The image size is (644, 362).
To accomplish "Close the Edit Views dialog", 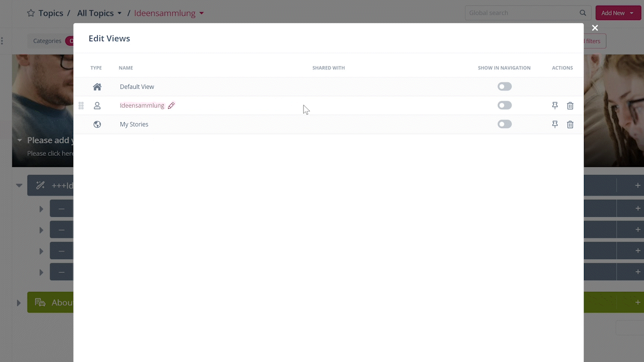I will [595, 28].
